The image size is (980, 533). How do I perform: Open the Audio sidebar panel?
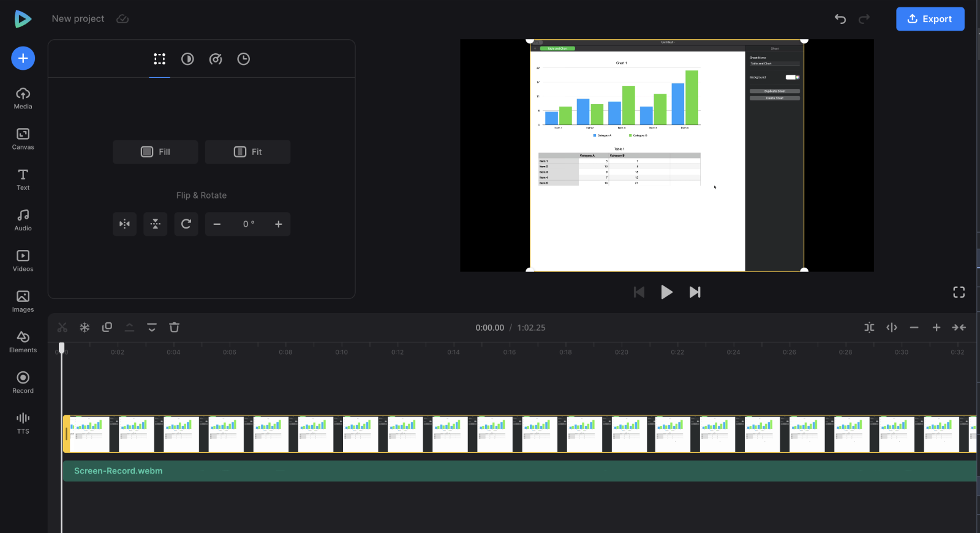(x=23, y=220)
